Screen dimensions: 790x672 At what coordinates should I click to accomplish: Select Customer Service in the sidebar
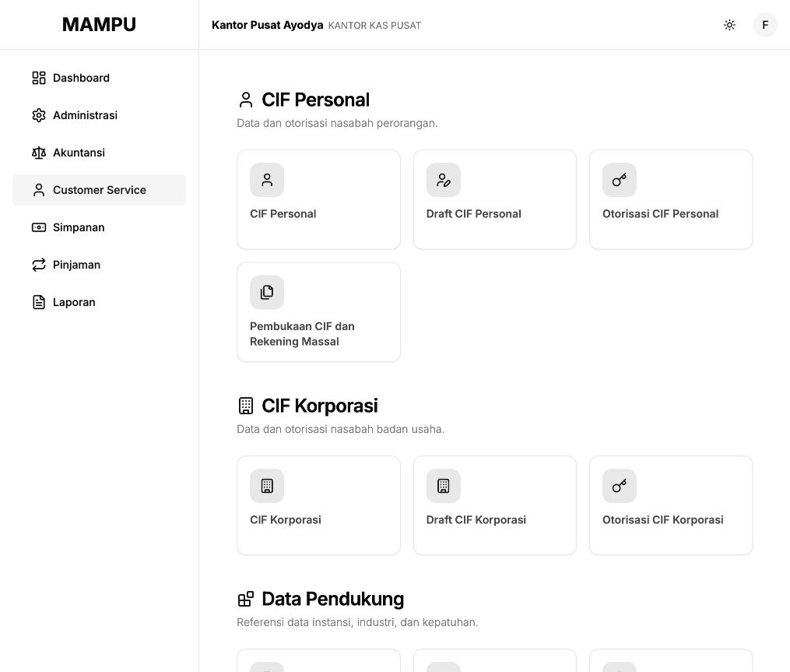[x=100, y=190]
